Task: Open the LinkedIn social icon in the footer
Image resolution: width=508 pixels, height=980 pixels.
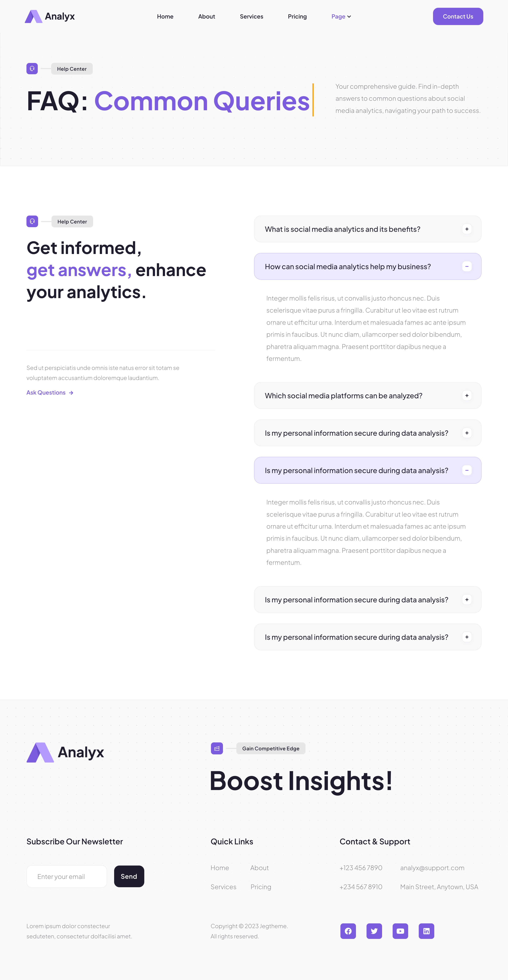Action: [x=427, y=931]
